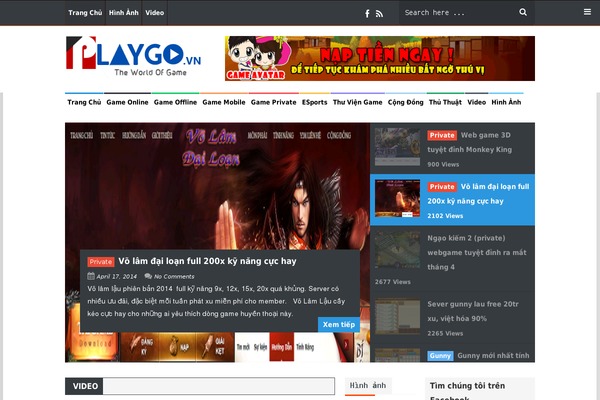Open the Web game 3D Monkey King link
The image size is (600, 400).
pos(470,142)
